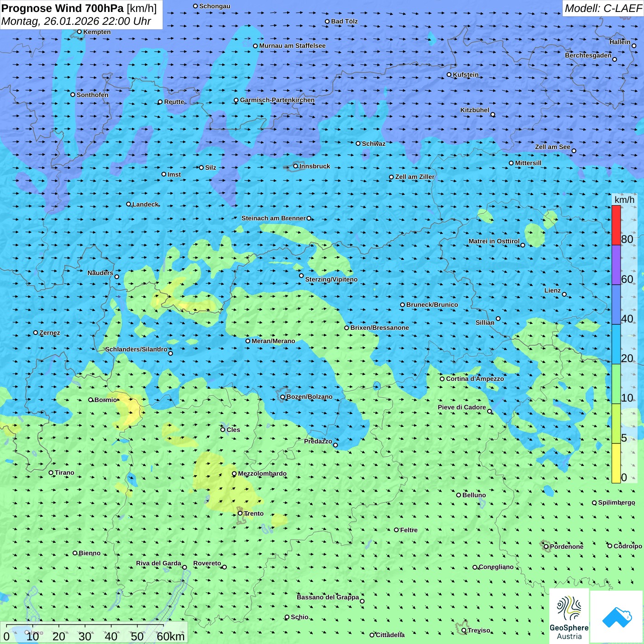Select the Steinach am Brenner label
The image size is (644, 644).
pos(274,218)
